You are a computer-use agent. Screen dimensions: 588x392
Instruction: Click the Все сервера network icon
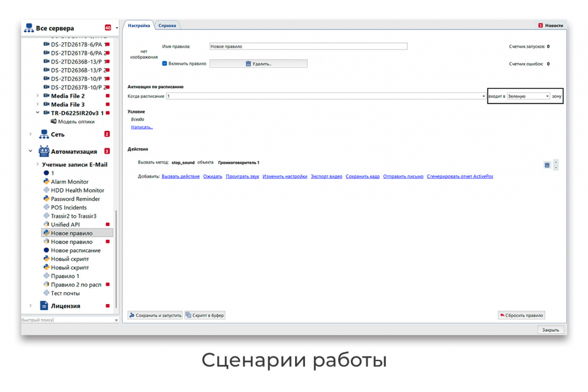29,28
